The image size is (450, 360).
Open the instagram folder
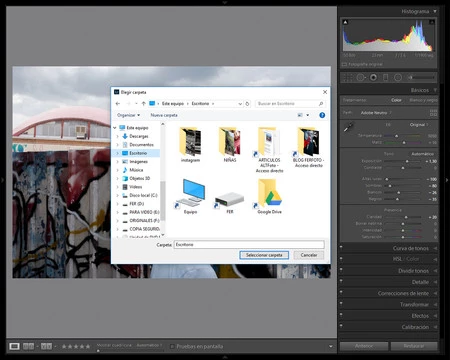pos(190,145)
